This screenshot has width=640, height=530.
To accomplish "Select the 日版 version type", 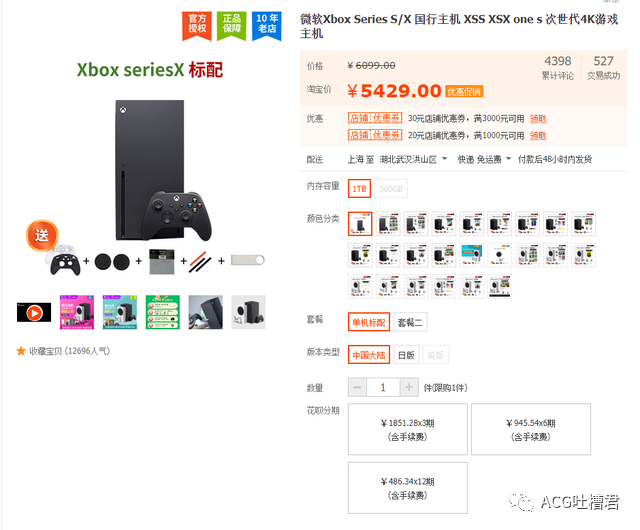I will point(406,354).
